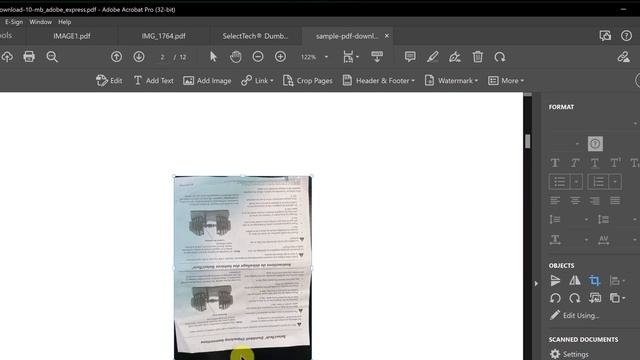Rotate object clockwise
The width and height of the screenshot is (640, 360).
(575, 298)
